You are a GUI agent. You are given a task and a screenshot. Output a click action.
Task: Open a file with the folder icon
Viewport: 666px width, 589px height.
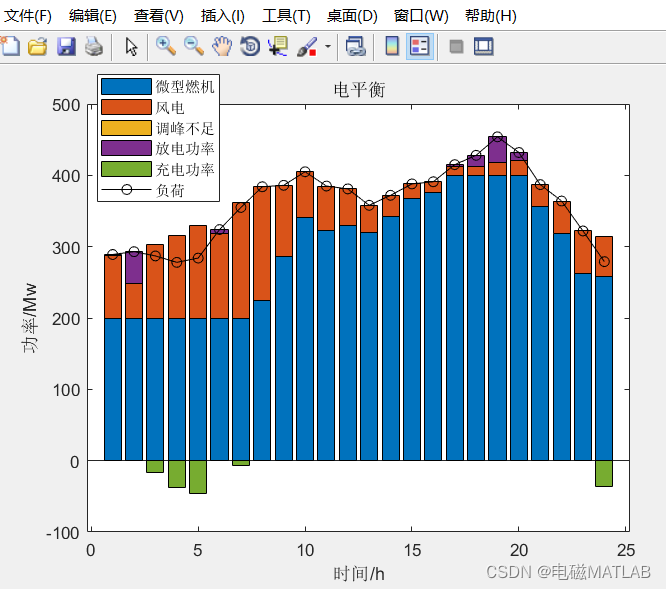tap(37, 46)
